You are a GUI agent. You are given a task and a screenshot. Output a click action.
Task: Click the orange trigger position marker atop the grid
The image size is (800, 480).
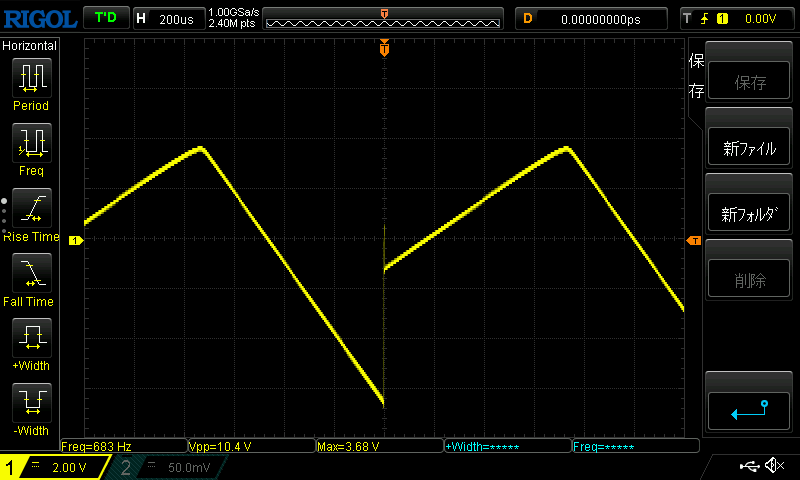click(x=384, y=48)
